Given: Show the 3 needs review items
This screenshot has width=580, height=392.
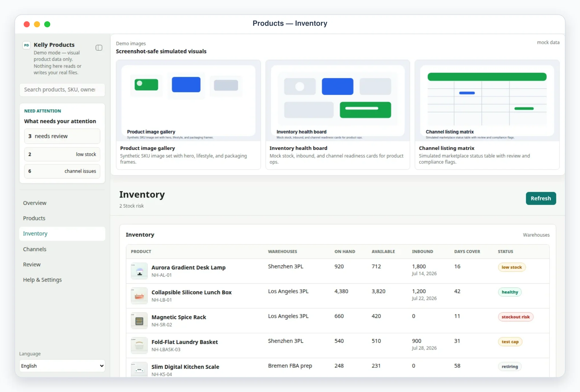Looking at the screenshot, I should (x=62, y=136).
